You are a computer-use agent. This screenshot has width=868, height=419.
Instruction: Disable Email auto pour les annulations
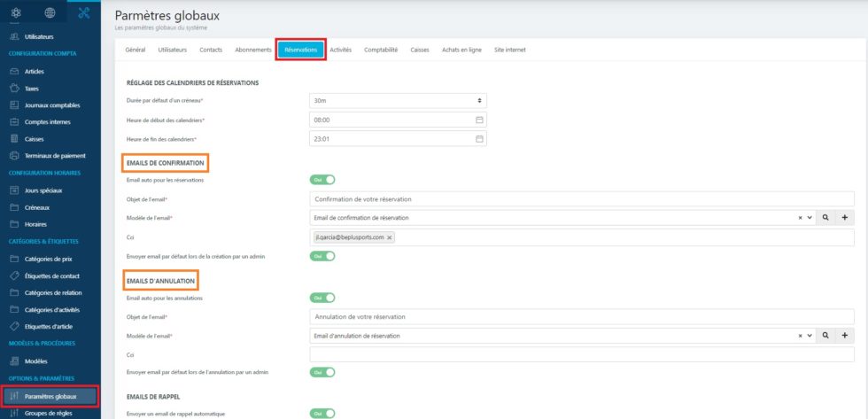click(322, 299)
